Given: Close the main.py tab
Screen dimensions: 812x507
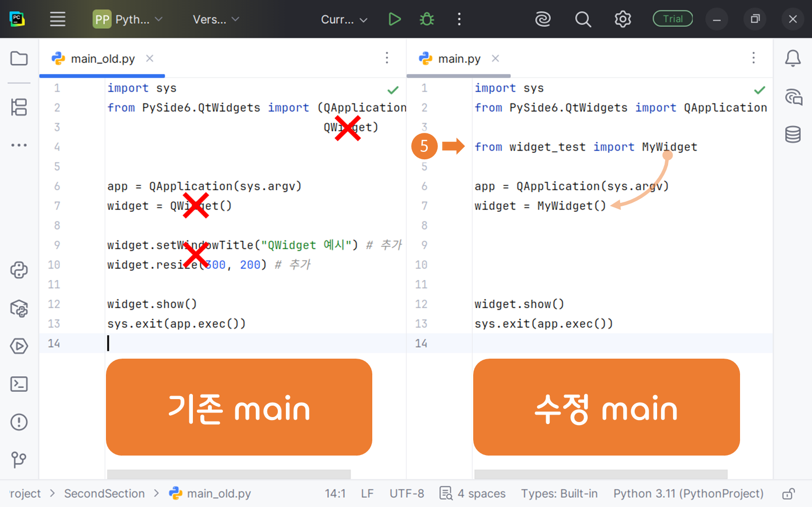Looking at the screenshot, I should click(x=495, y=58).
